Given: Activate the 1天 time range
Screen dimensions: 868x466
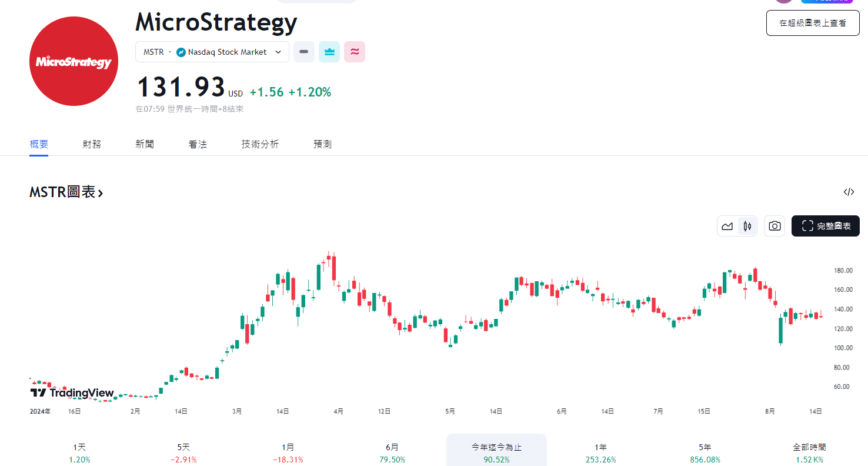Looking at the screenshot, I should click(79, 450).
